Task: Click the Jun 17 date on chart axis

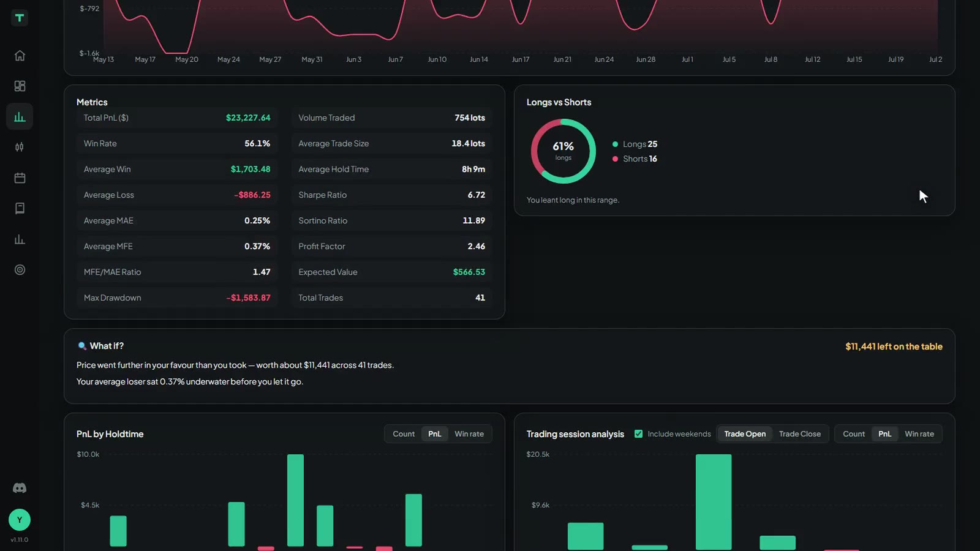Action: click(x=521, y=59)
